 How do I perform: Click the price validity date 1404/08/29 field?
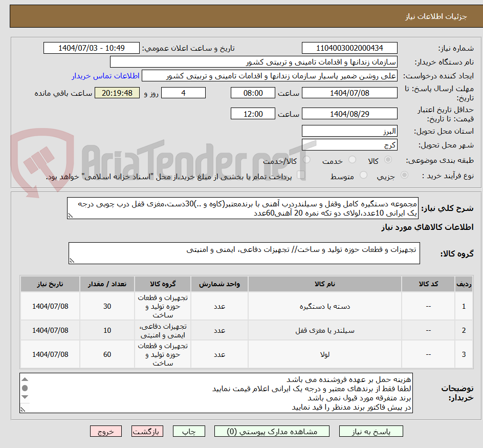tap(349, 114)
